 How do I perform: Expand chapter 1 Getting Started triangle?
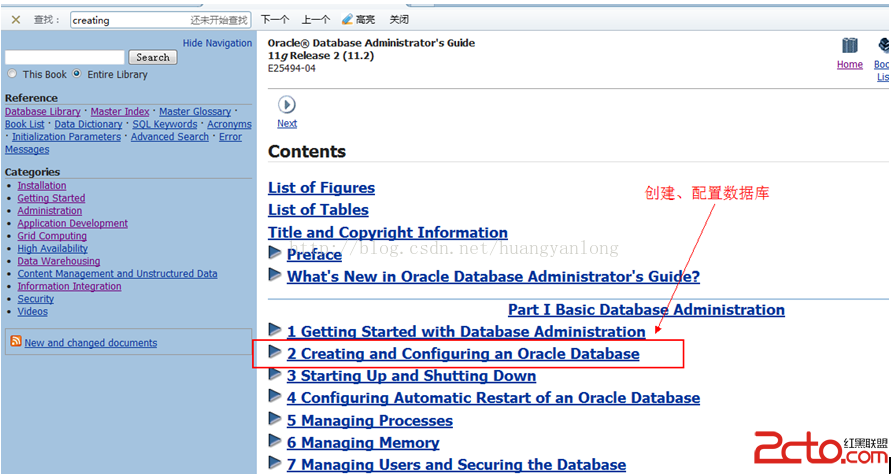tap(275, 329)
